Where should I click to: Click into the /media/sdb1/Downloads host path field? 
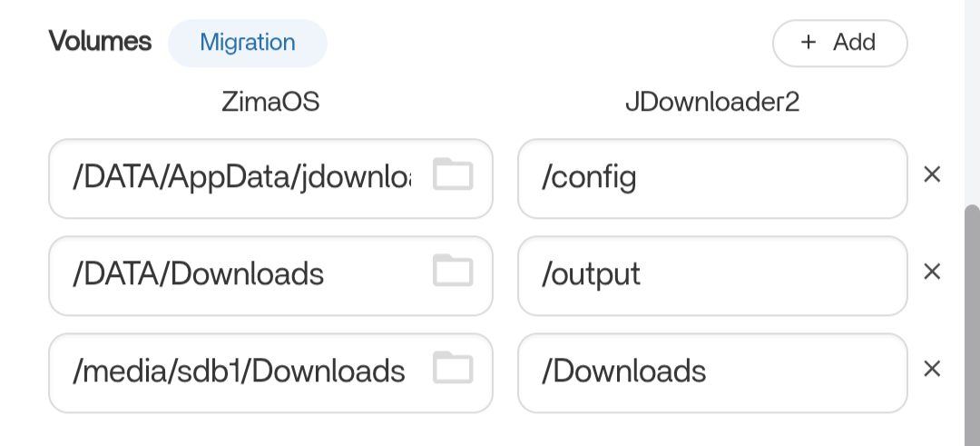click(240, 372)
